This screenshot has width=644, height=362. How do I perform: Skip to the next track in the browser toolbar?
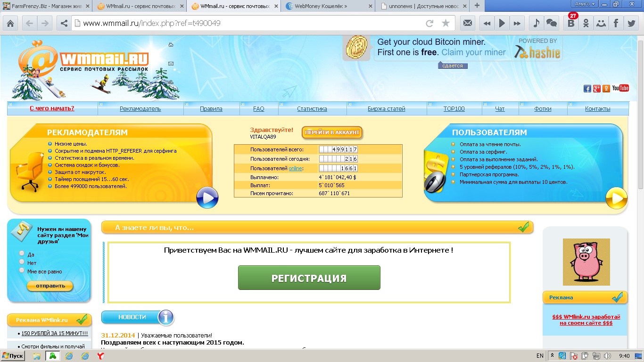pos(517,23)
